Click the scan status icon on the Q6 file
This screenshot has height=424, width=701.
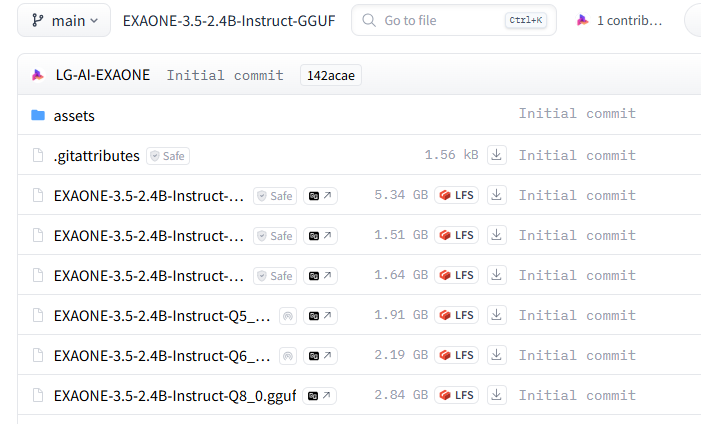click(288, 356)
